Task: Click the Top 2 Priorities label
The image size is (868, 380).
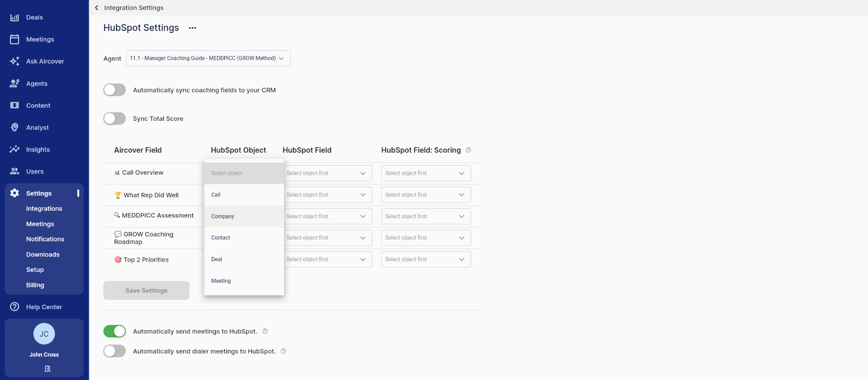Action: [x=142, y=260]
